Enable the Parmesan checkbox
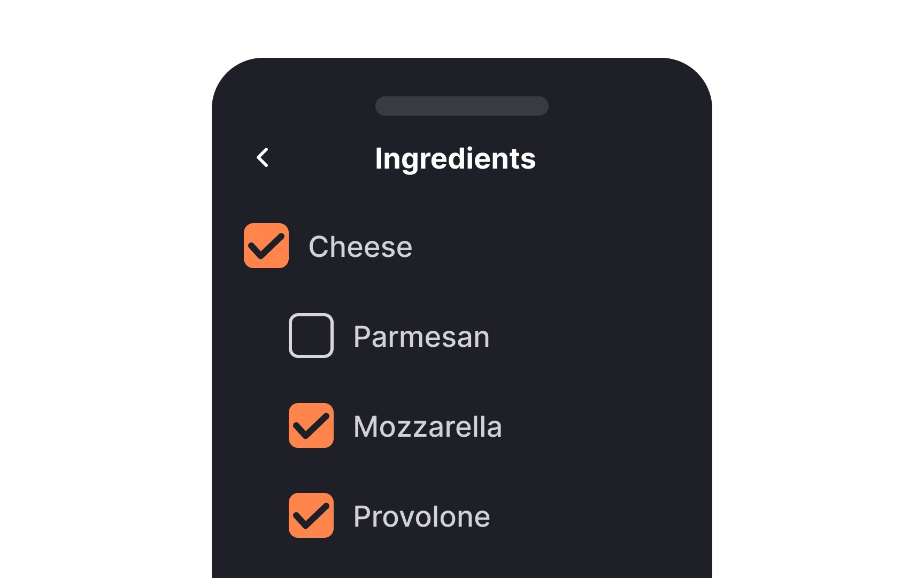Viewport: 924px width, 578px height. (311, 336)
